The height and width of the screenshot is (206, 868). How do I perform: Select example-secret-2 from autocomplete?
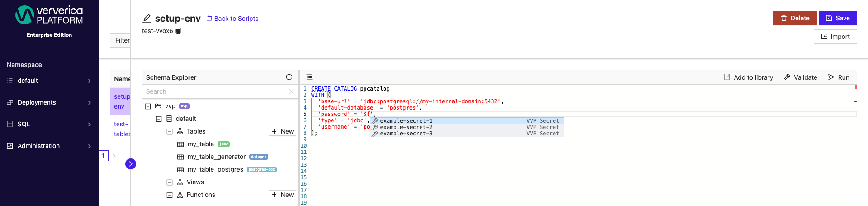coord(467,127)
